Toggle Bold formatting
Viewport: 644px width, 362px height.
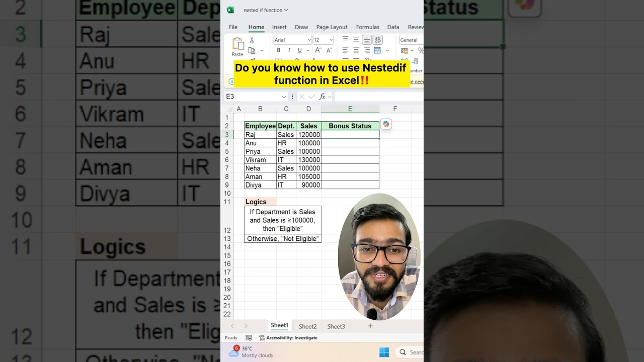(x=278, y=50)
